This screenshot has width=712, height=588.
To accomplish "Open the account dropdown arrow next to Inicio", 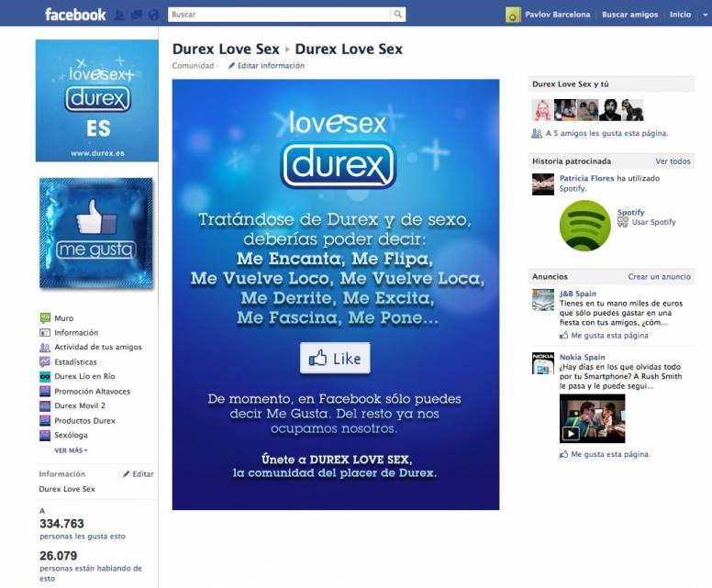I will pyautogui.click(x=702, y=15).
